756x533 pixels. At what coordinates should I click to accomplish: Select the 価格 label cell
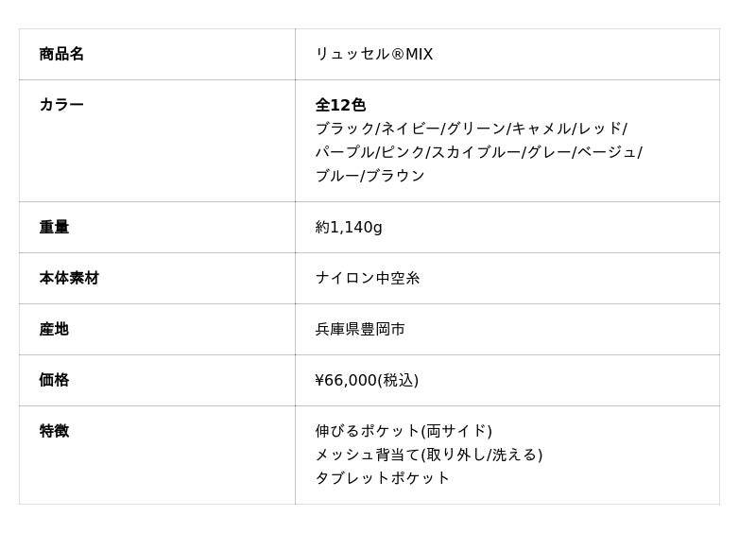54,380
